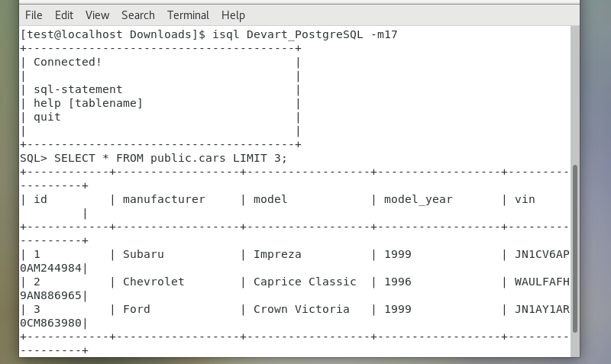611x364 pixels.
Task: Click the 1999 year in Ford row
Action: [398, 309]
